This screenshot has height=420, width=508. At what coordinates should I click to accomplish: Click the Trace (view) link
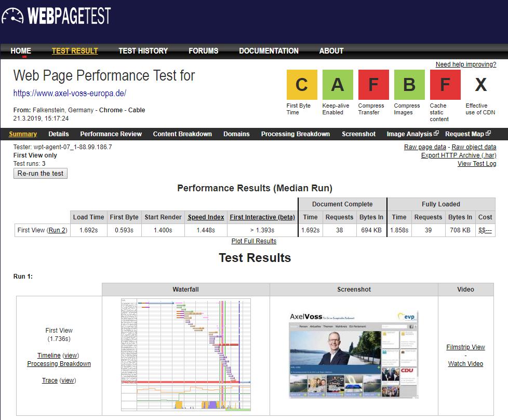coord(68,380)
